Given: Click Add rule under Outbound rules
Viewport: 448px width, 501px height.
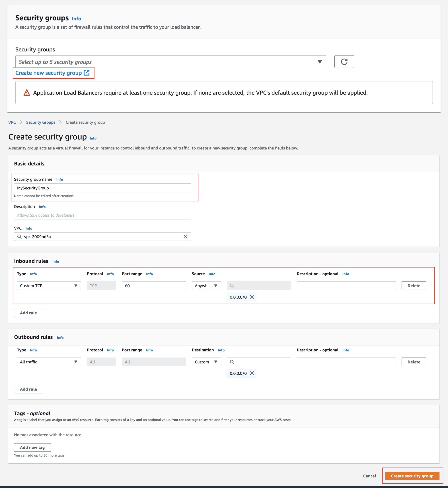Looking at the screenshot, I should (x=28, y=389).
